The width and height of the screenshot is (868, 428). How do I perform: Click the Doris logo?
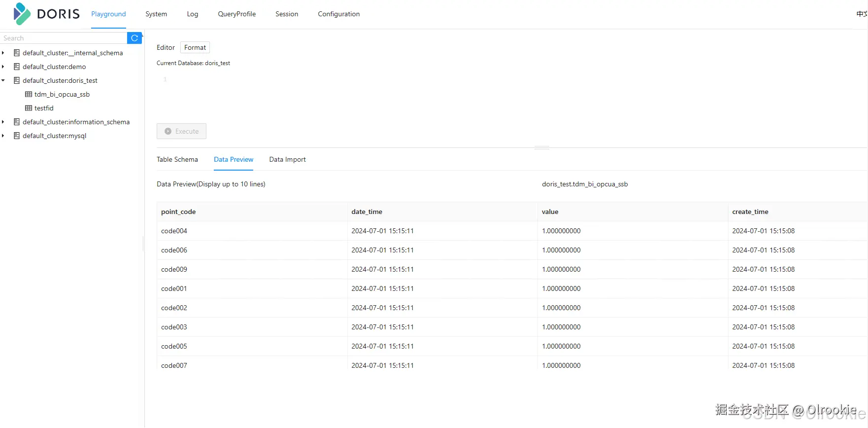[x=46, y=14]
